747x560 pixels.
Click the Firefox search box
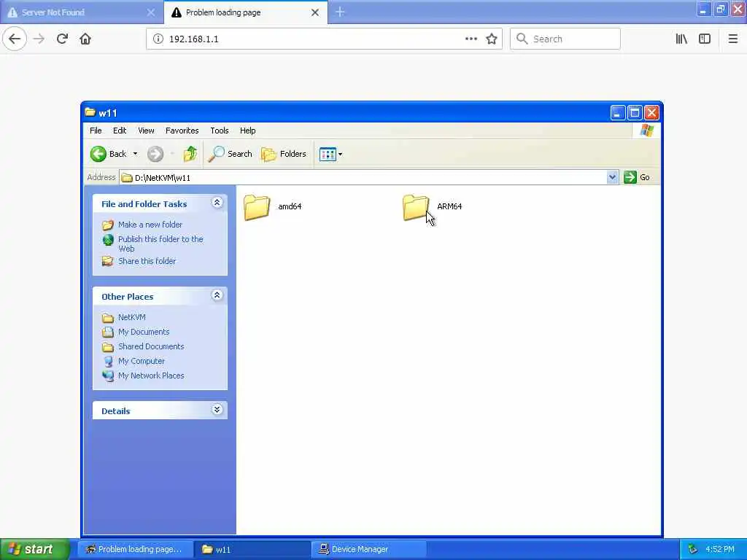565,39
